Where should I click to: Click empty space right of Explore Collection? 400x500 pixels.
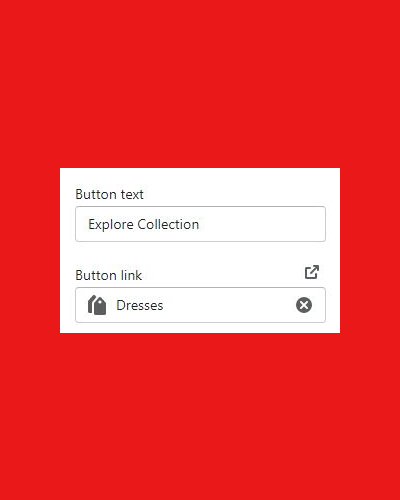(x=262, y=224)
